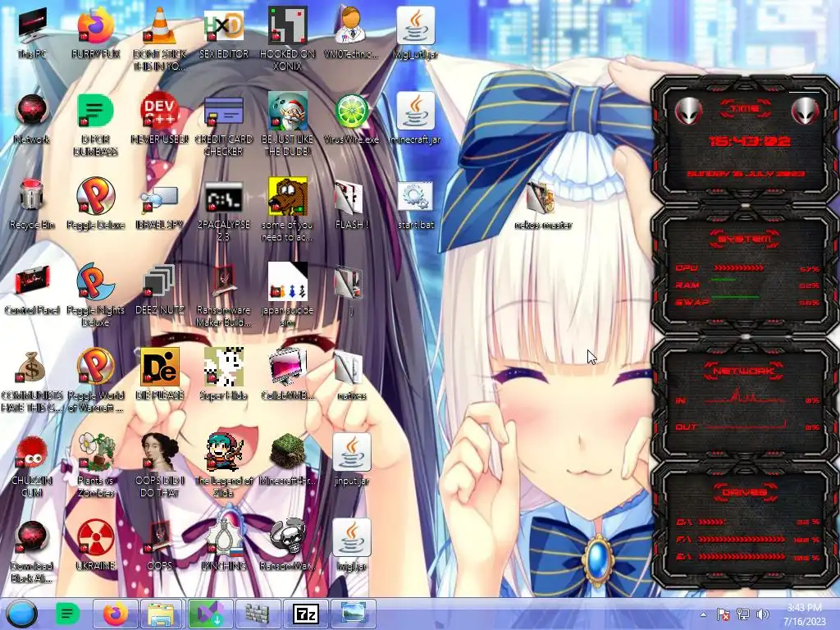Launch the RansomWar... skull shortcut
The image size is (840, 630).
tap(288, 545)
